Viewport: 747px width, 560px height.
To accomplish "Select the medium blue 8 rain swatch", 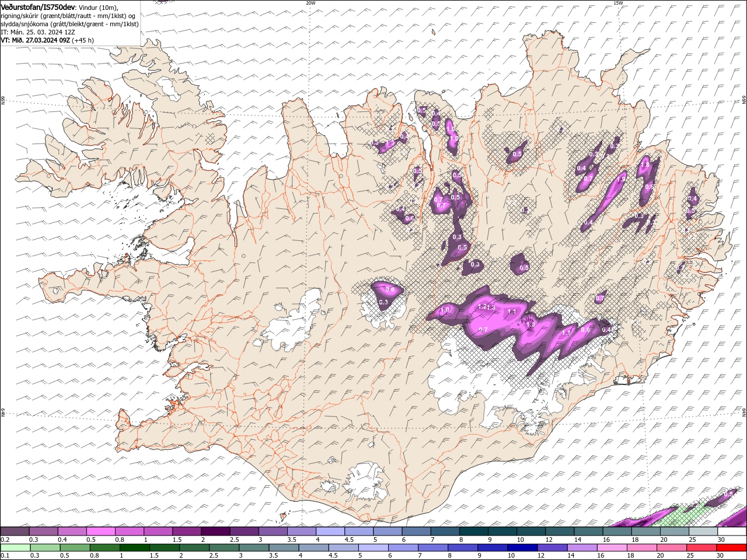I will coord(463,548).
